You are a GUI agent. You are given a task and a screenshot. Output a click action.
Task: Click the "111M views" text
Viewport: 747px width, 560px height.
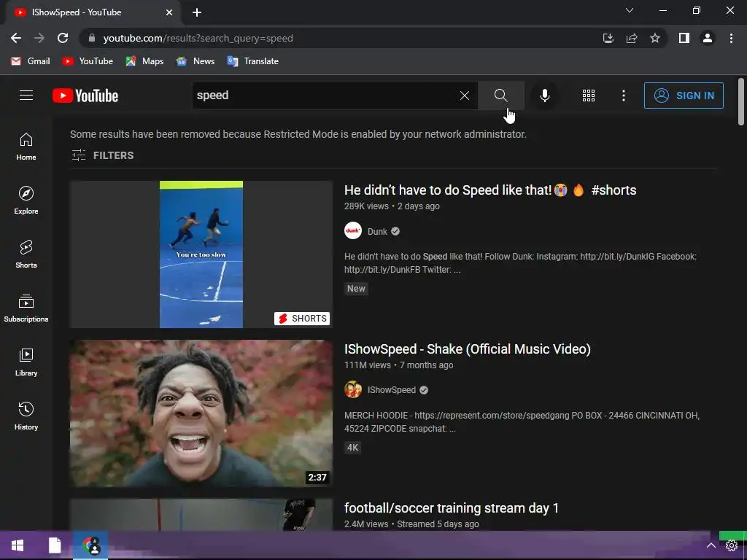(x=368, y=365)
